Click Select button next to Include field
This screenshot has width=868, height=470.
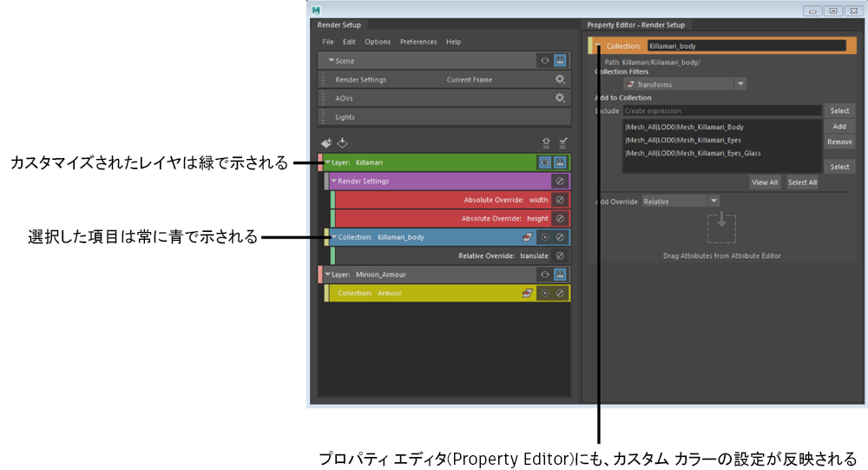point(839,111)
